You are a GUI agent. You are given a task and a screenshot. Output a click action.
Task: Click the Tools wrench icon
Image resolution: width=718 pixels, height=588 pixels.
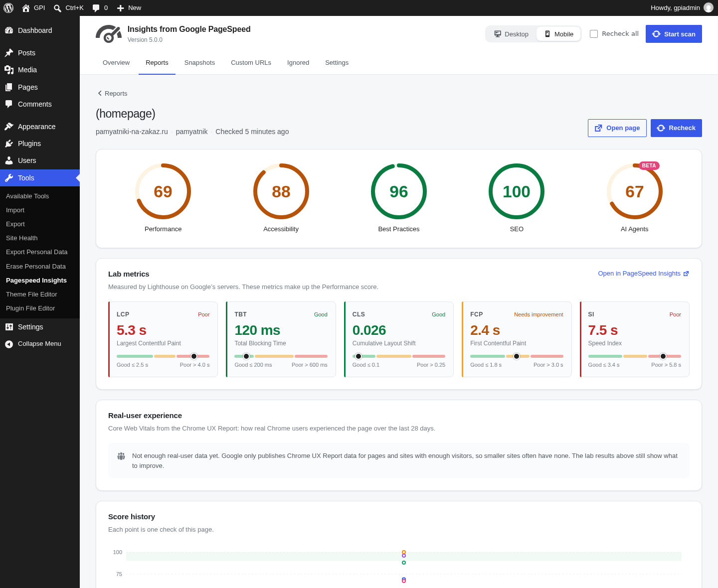(9, 178)
